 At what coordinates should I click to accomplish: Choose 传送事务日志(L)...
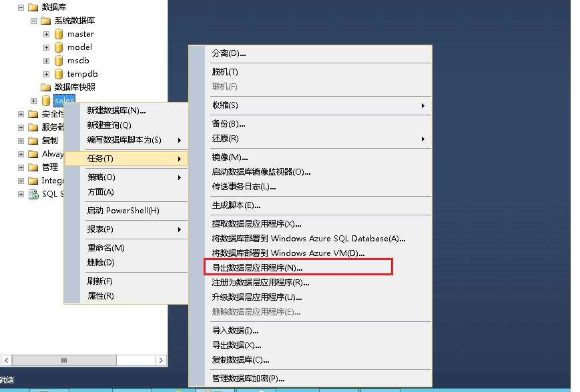pyautogui.click(x=310, y=187)
